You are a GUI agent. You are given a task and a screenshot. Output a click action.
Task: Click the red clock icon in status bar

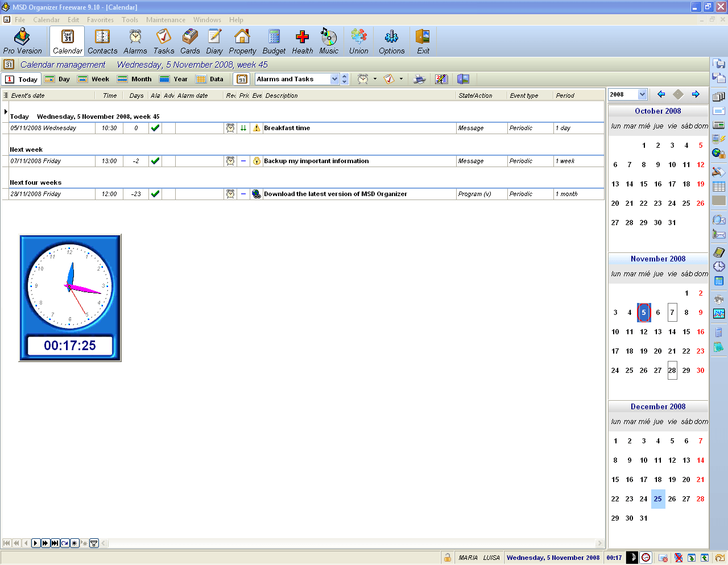646,558
